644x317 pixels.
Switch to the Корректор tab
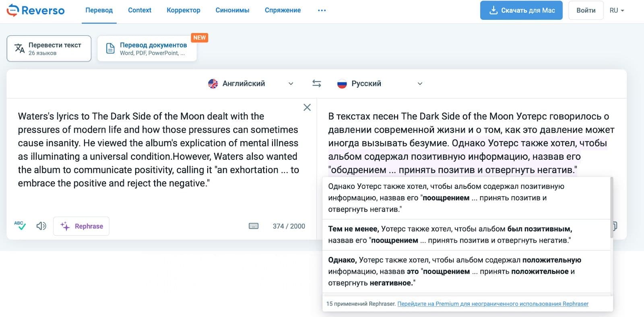(x=183, y=10)
